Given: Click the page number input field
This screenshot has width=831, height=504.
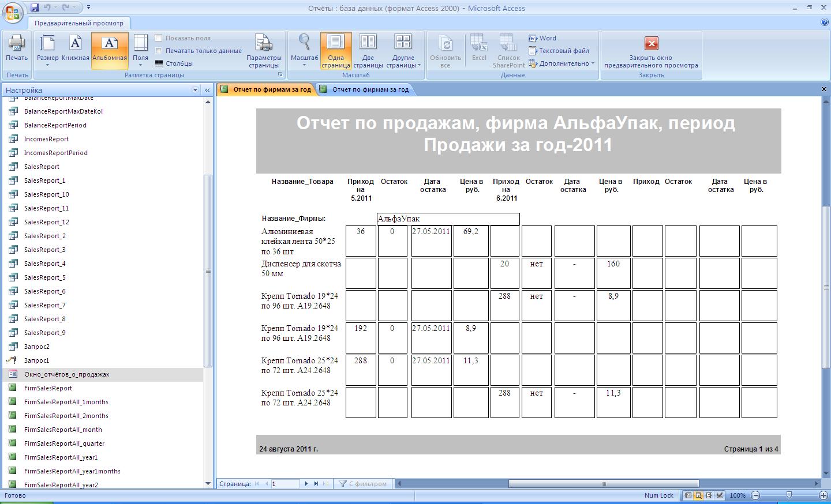Looking at the screenshot, I should (x=285, y=484).
